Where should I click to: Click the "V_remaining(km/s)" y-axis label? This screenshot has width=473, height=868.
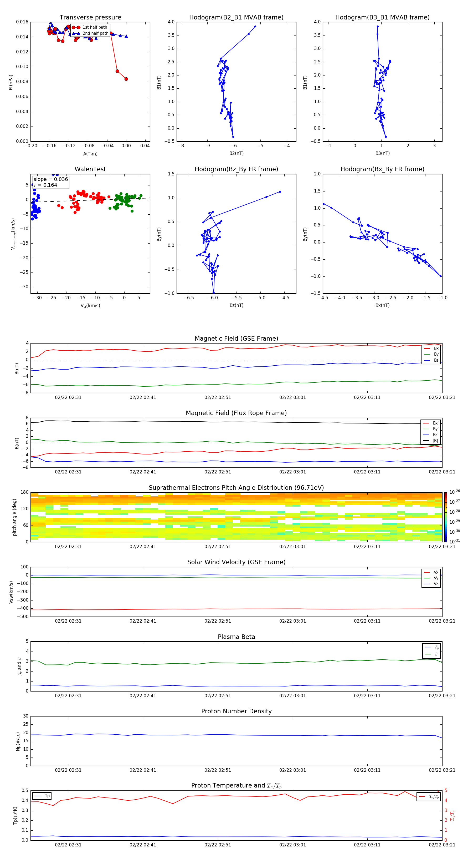(13, 234)
